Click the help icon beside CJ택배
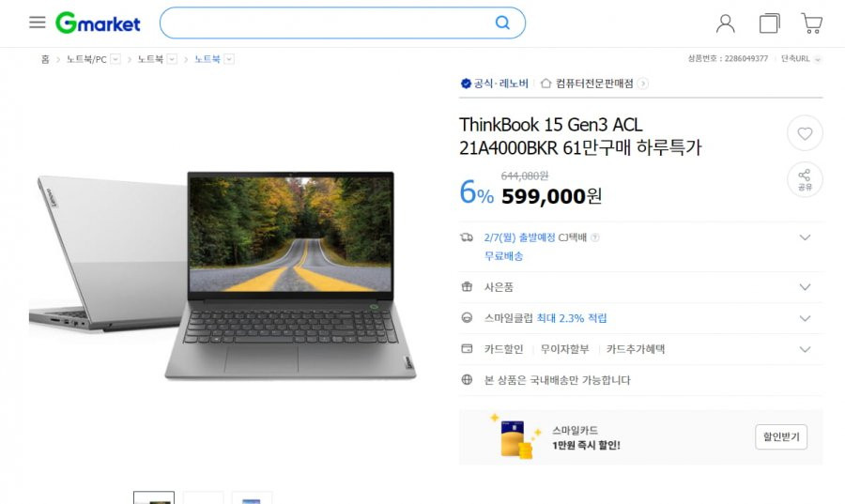Screen dimensions: 845x504 click(x=595, y=237)
